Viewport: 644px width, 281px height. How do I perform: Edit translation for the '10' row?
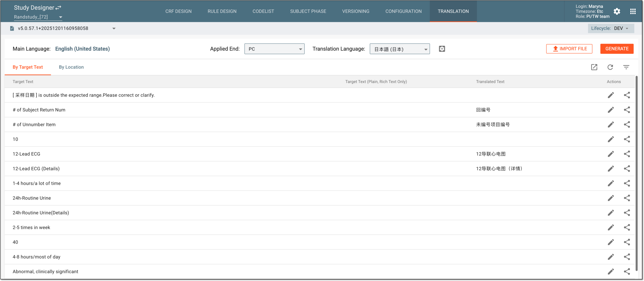(x=611, y=139)
